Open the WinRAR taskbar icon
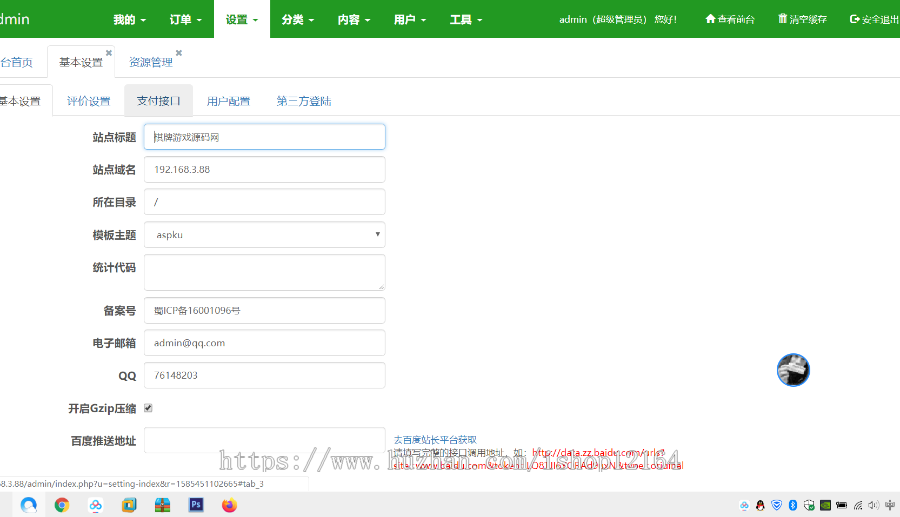The width and height of the screenshot is (900, 517). (x=162, y=505)
